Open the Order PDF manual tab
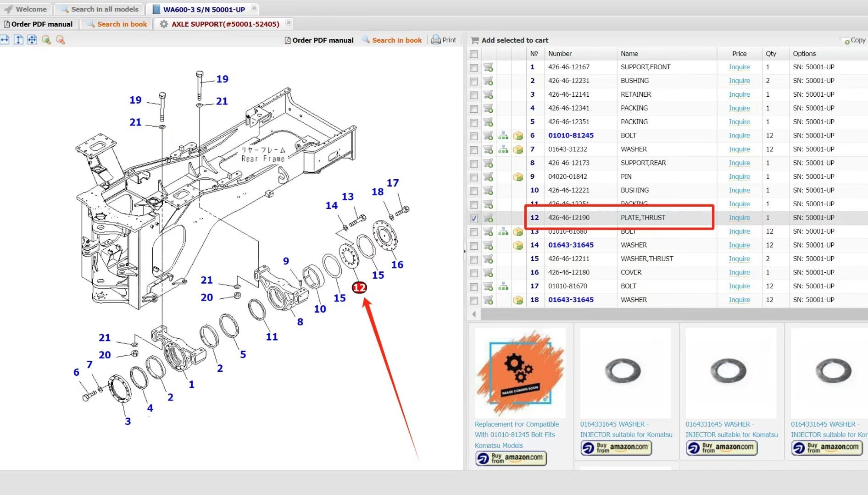The image size is (868, 495). (38, 24)
